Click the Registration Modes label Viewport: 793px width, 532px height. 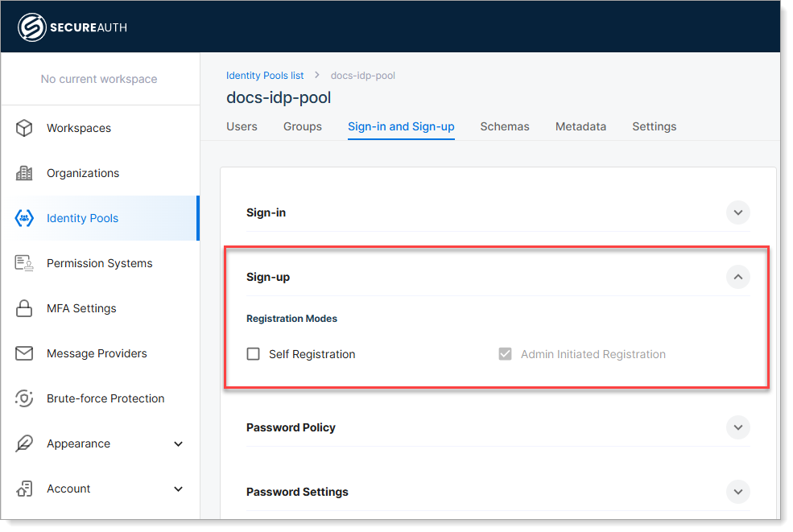[x=291, y=319]
